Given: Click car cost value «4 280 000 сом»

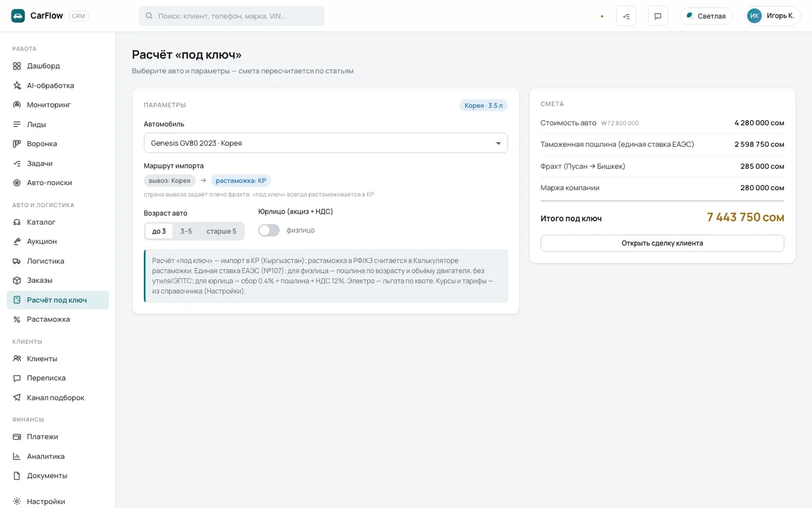Looking at the screenshot, I should 759,123.
